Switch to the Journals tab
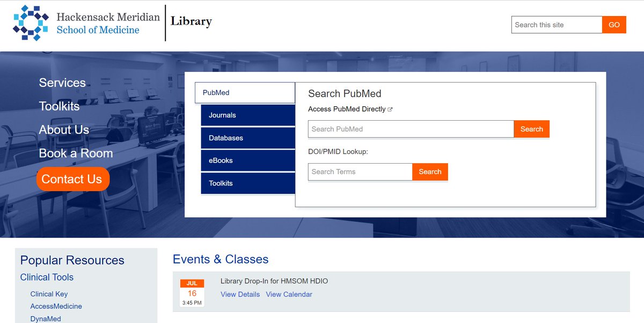 [x=248, y=115]
